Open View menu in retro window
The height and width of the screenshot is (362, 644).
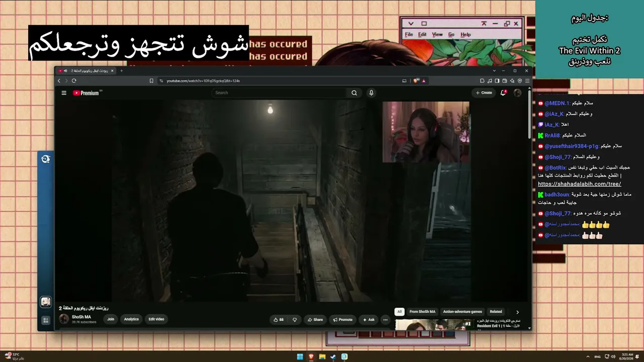pyautogui.click(x=437, y=35)
